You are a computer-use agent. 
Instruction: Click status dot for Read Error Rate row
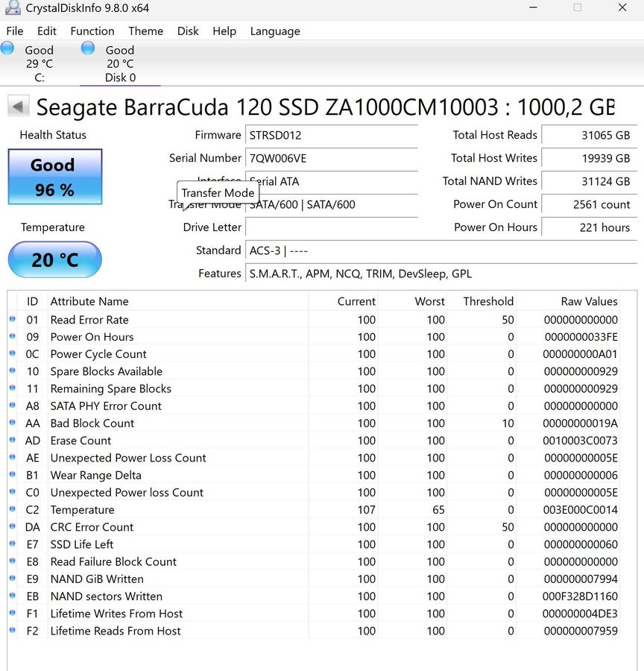coord(13,319)
